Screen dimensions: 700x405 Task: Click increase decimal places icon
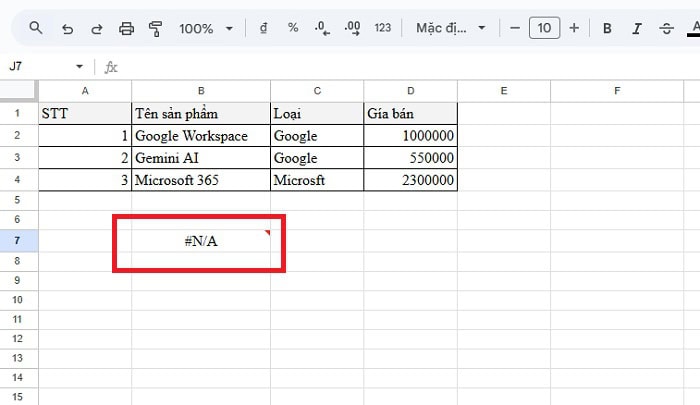coord(352,28)
